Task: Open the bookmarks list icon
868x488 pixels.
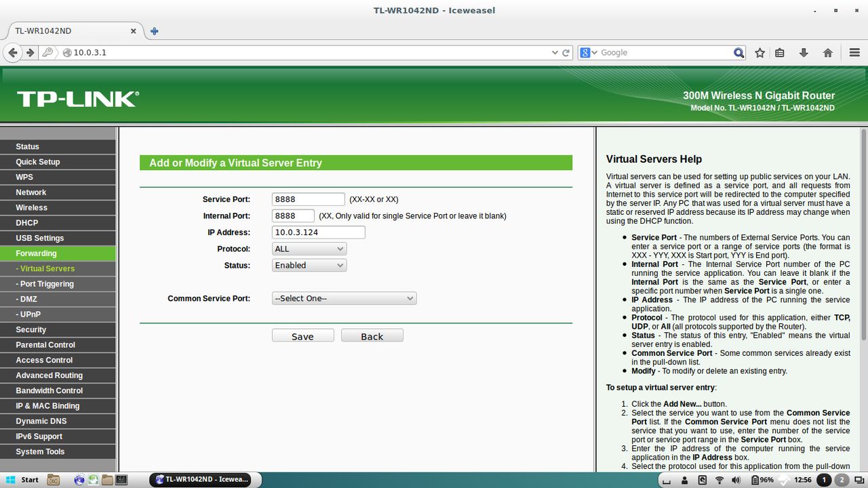Action: [780, 52]
